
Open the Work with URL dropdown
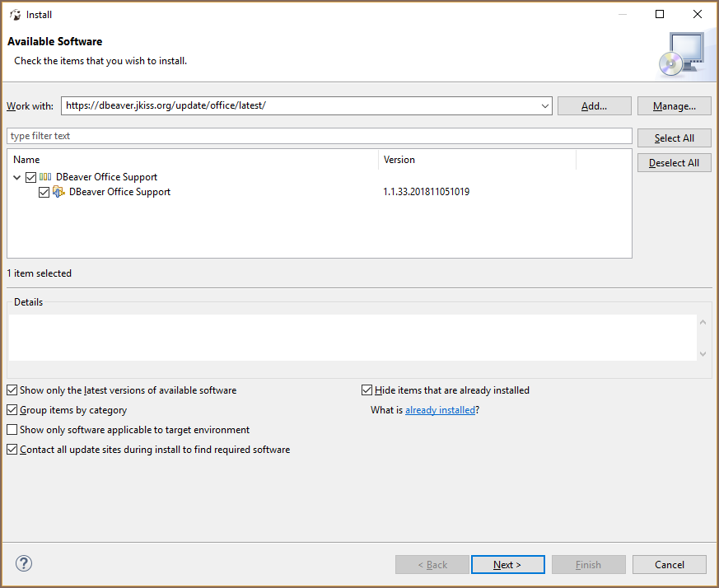pos(544,106)
